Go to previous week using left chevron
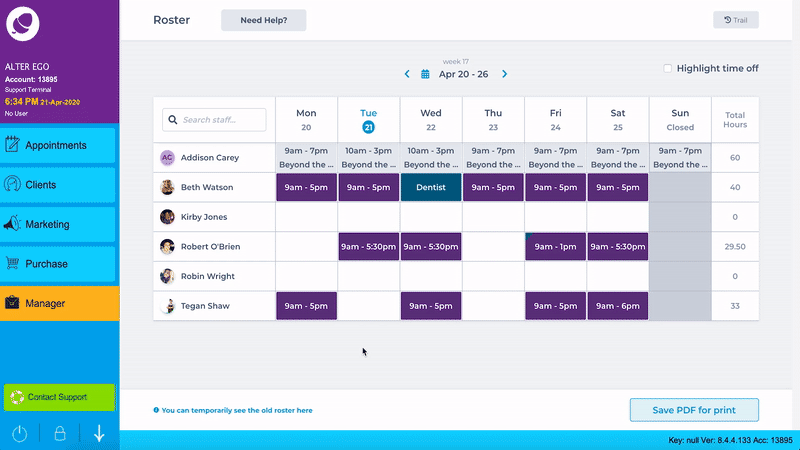This screenshot has height=450, width=800. click(407, 74)
